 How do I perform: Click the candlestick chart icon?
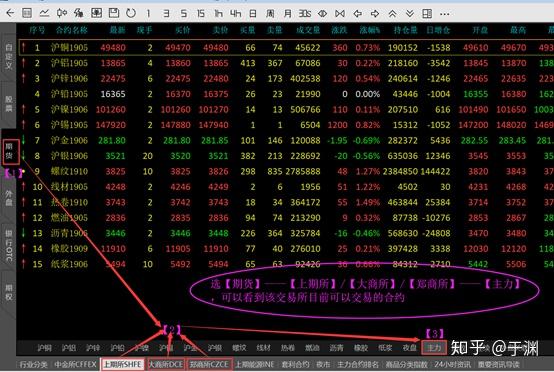click(61, 13)
